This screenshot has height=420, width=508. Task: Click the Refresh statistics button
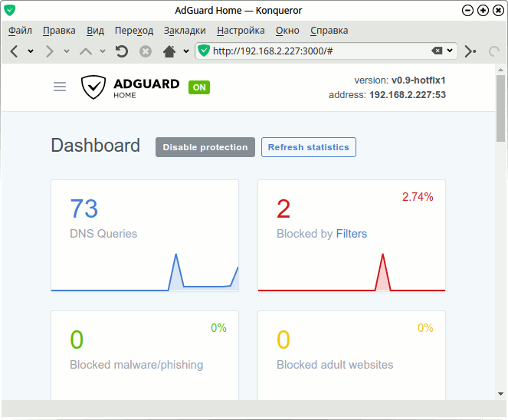click(309, 147)
